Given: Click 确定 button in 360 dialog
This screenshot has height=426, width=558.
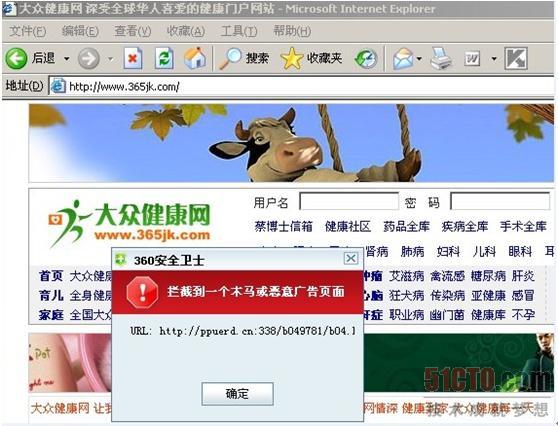Looking at the screenshot, I should tap(237, 394).
